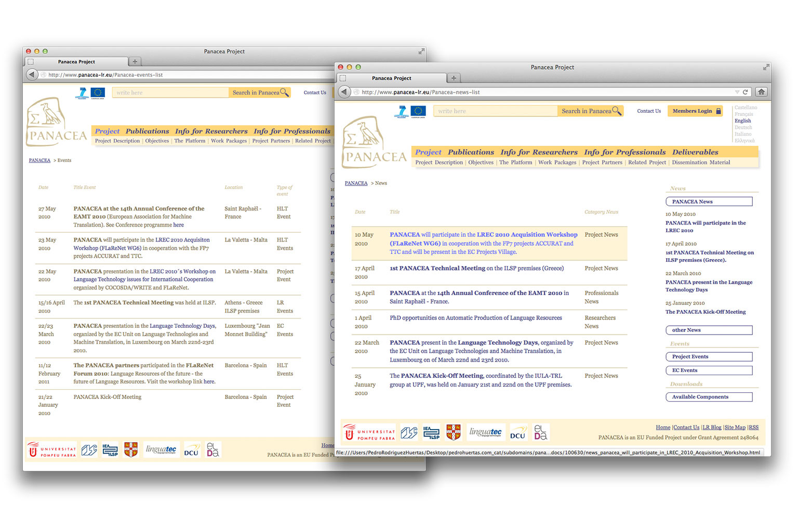Screen dimensions: 798x532
Task: Click the write here search field in news window
Action: tap(495, 111)
